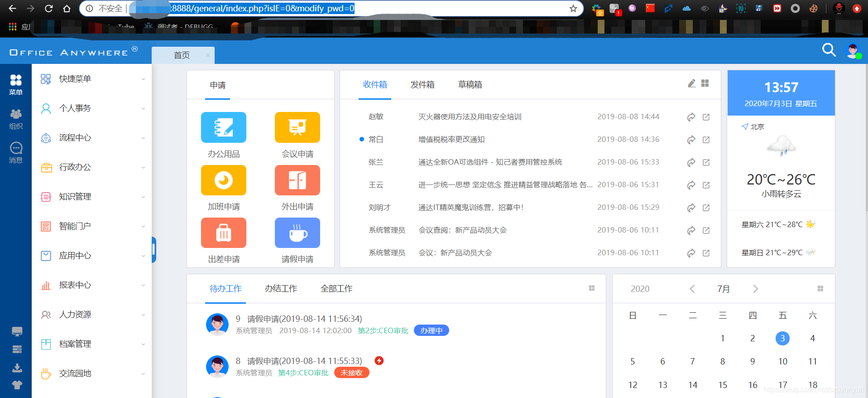Click the 未接收 status badge

pos(352,373)
